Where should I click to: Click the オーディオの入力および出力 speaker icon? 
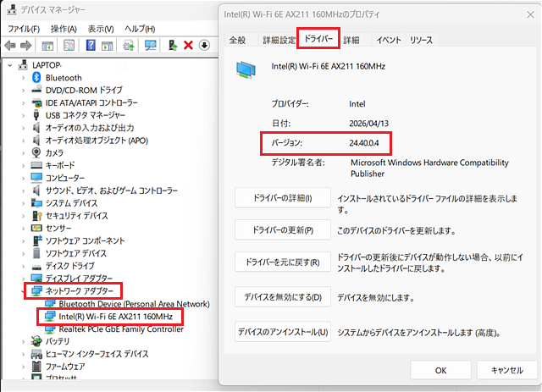36,128
